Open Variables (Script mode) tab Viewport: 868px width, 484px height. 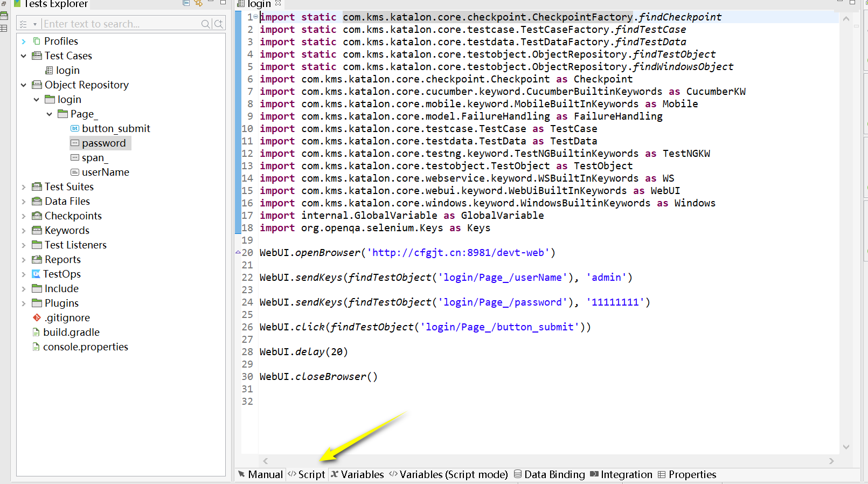point(448,474)
